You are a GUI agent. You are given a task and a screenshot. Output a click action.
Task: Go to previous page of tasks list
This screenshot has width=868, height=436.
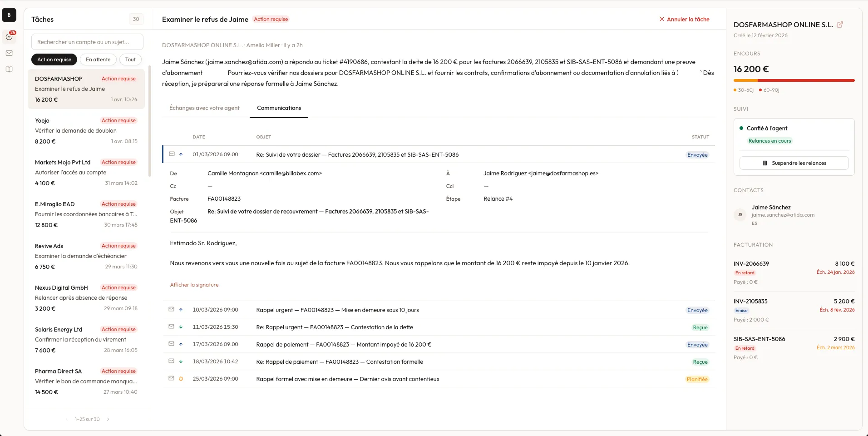coord(67,419)
